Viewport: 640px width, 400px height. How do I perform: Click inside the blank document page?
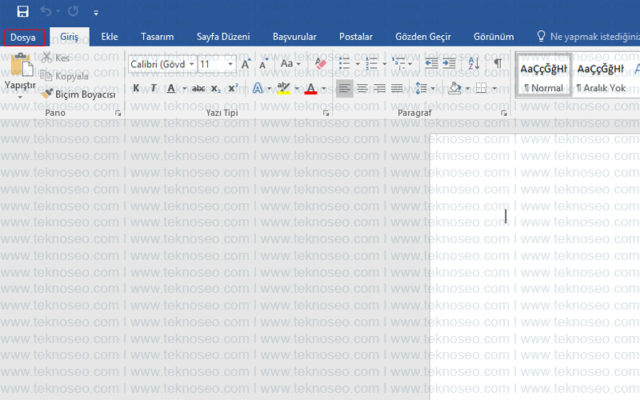pos(535,265)
